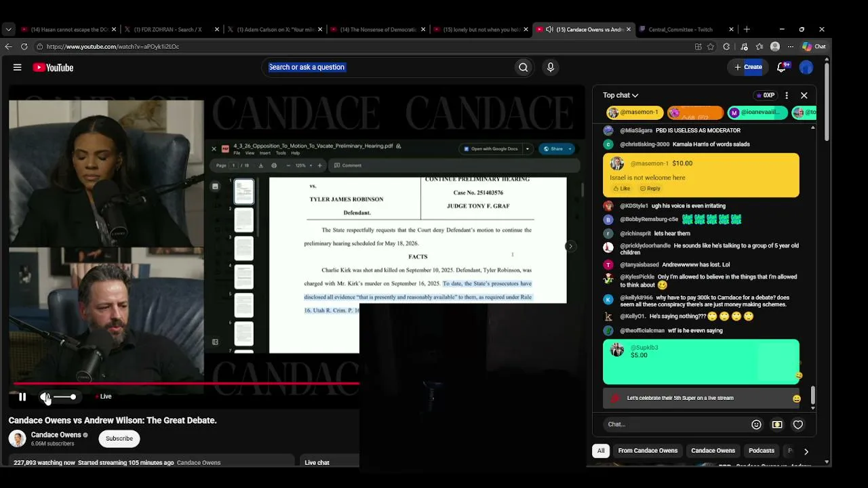Click the PDF Share button in video
The image size is (868, 488).
click(x=557, y=148)
